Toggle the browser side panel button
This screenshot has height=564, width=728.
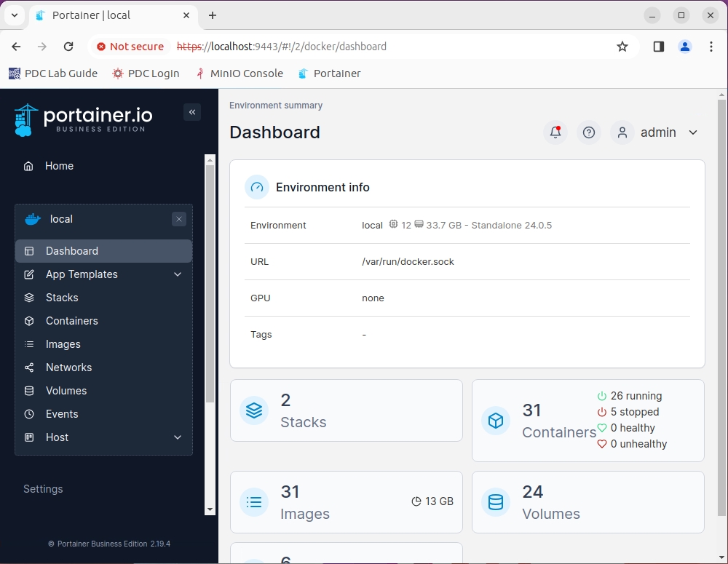[658, 47]
